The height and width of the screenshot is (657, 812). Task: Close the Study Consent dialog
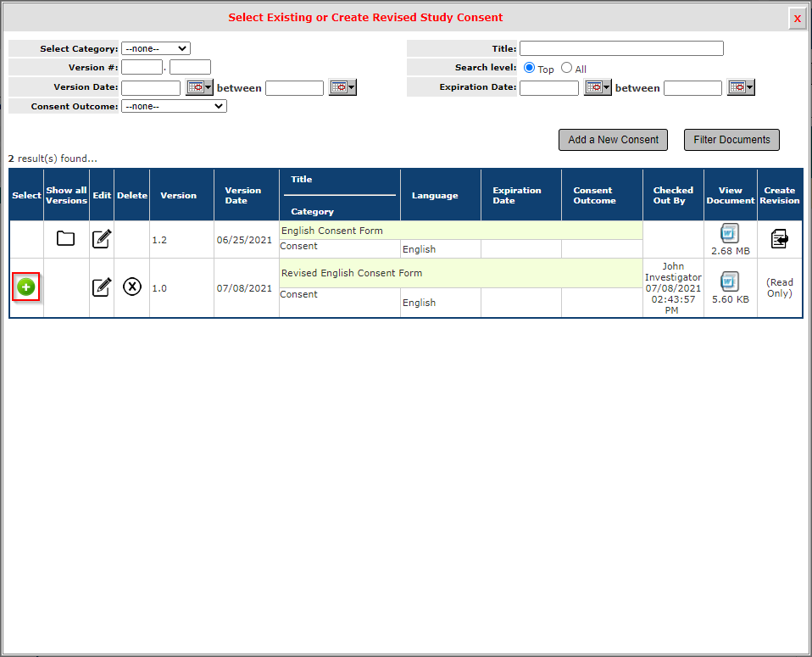coord(797,18)
